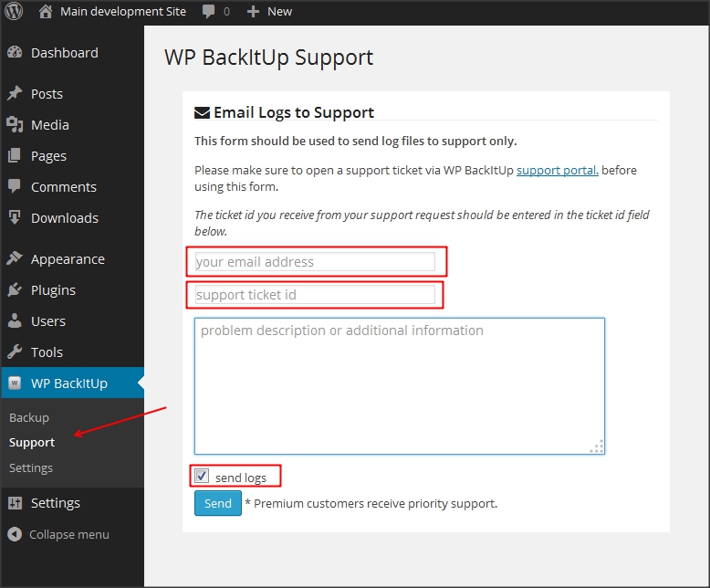The width and height of the screenshot is (710, 588).
Task: Open Main development Site link
Action: [x=123, y=11]
